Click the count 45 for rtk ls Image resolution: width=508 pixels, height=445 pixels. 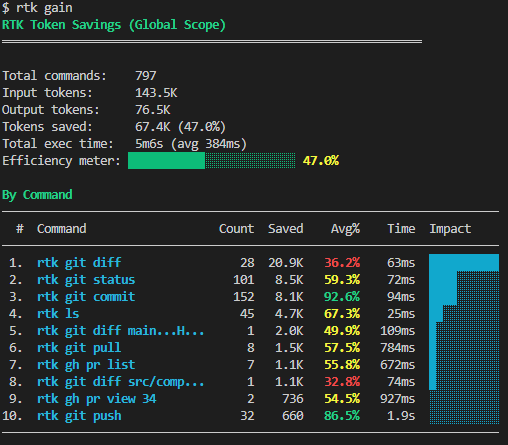click(247, 314)
